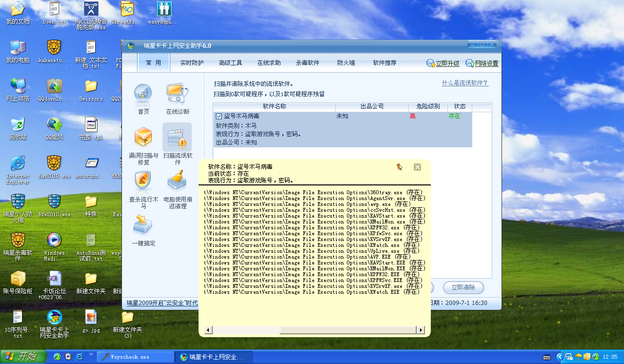624x364 pixels.
Task: Open Internet Explorer desktop icon
Action: [x=18, y=169]
